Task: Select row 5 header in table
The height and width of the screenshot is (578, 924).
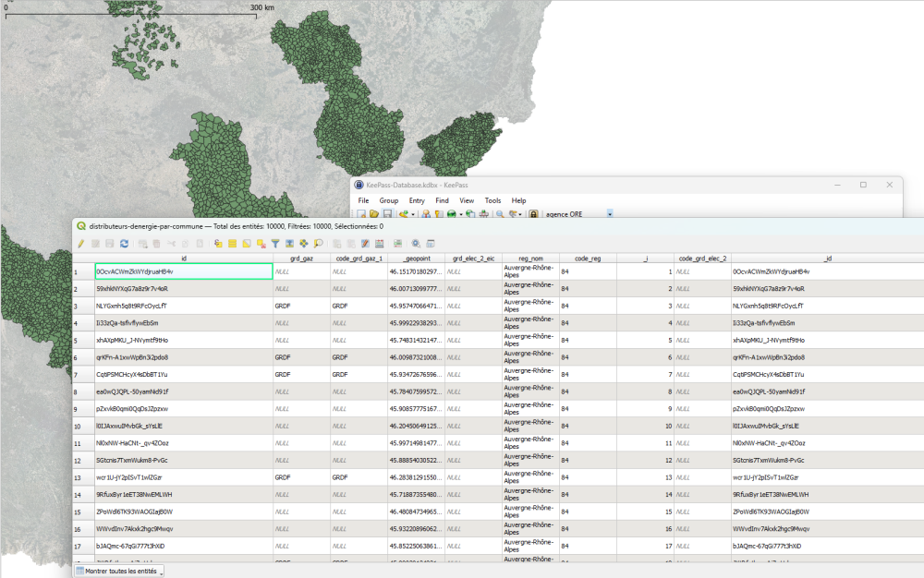Action: point(82,340)
